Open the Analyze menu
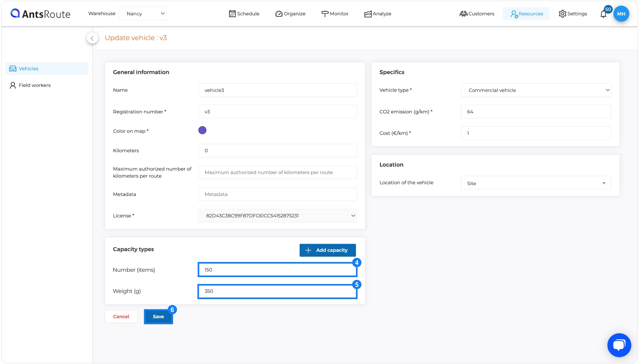Image resolution: width=639 pixels, height=364 pixels. coord(378,14)
